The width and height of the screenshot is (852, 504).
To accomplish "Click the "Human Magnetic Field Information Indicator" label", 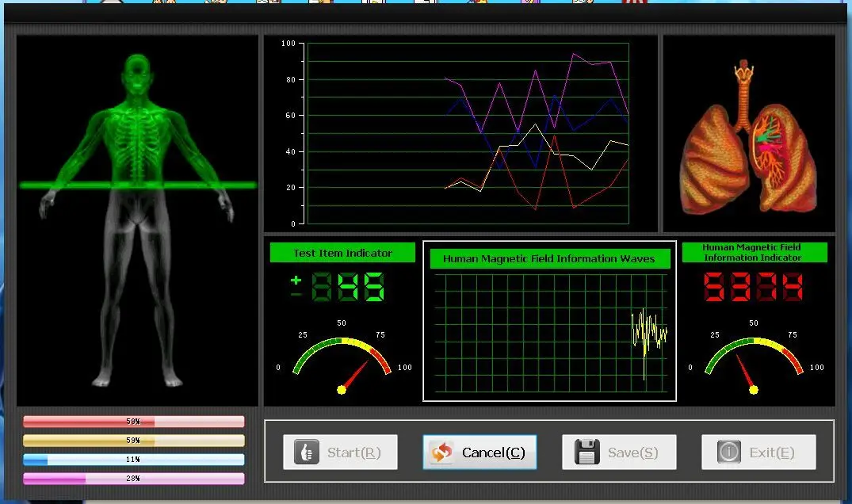I will [755, 253].
